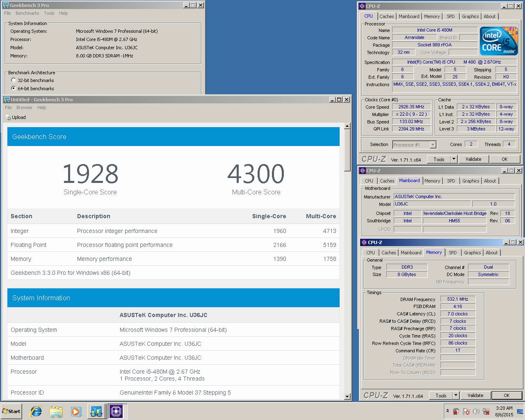Click DRAM Frequency value 532.1 MHz

[x=458, y=299]
